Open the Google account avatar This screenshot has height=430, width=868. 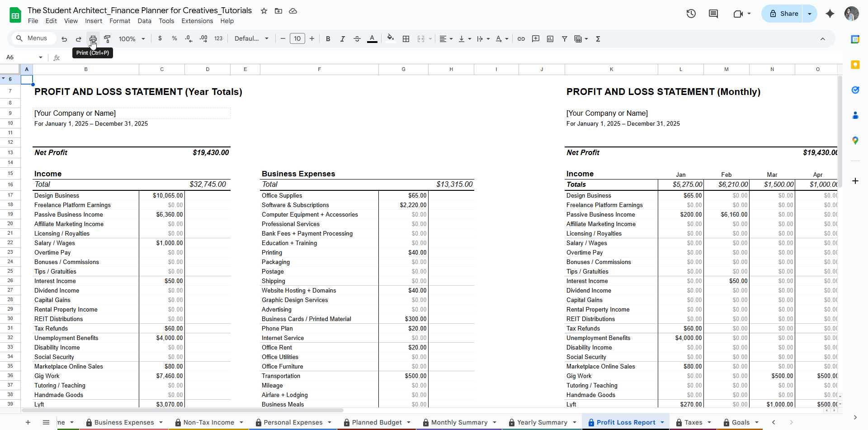(852, 14)
